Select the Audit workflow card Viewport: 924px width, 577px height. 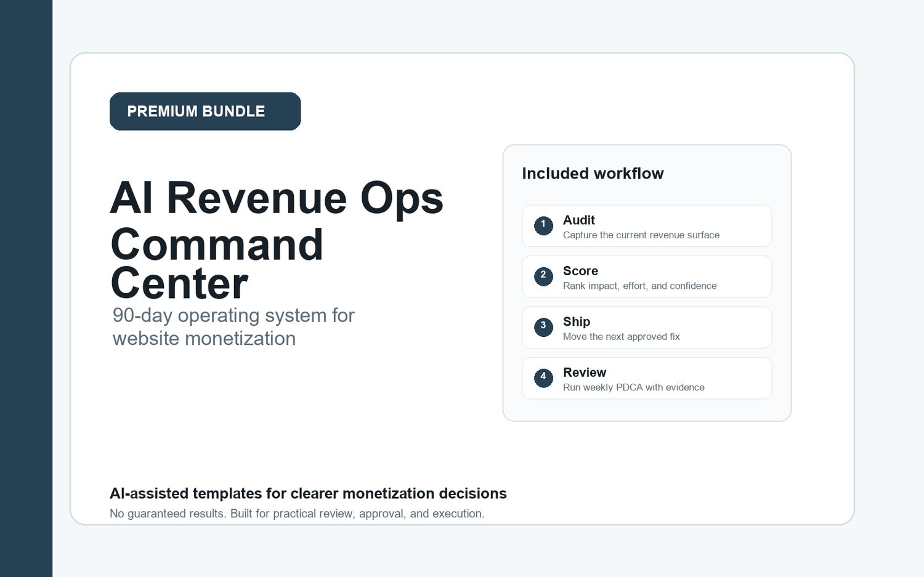click(647, 226)
